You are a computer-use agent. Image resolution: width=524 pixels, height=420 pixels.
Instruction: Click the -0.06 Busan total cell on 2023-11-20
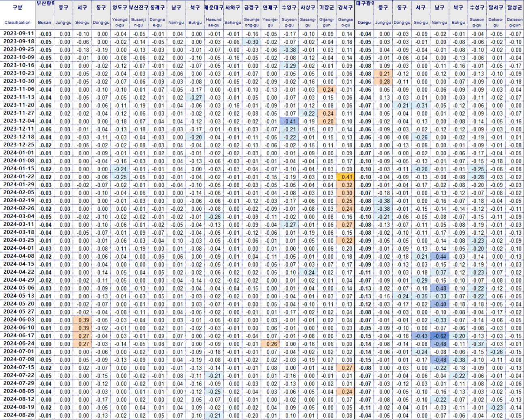[45, 105]
